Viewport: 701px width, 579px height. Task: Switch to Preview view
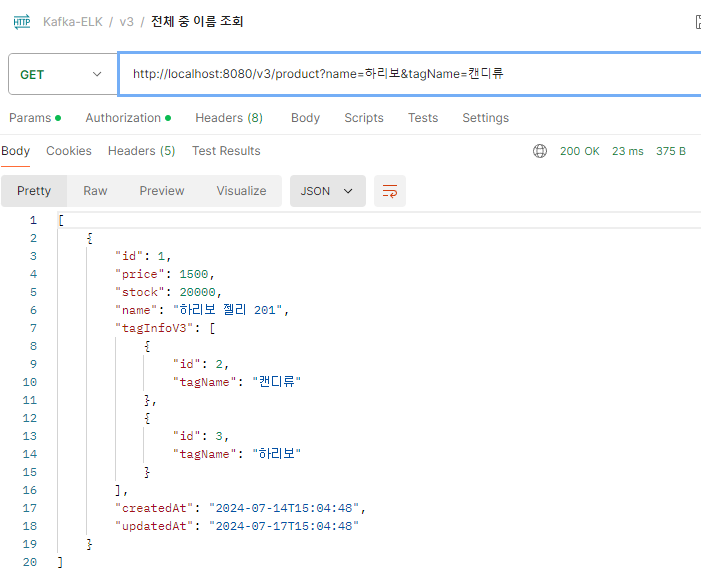162,191
